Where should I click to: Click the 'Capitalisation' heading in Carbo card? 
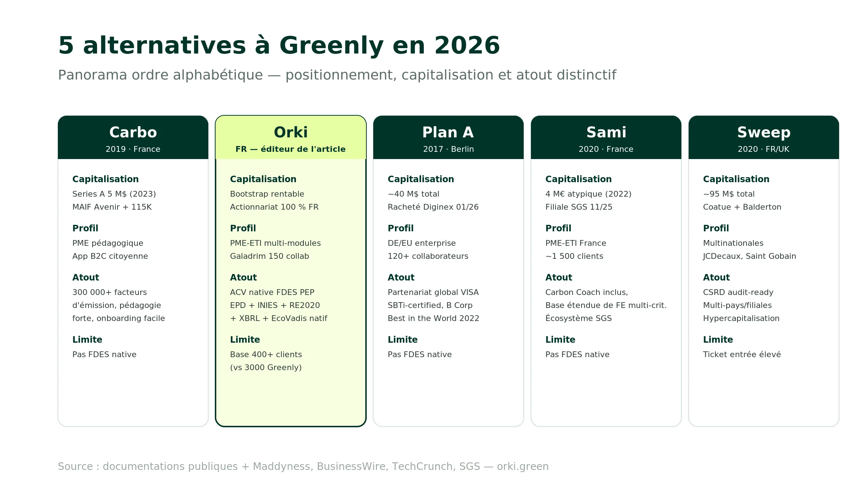coord(106,179)
